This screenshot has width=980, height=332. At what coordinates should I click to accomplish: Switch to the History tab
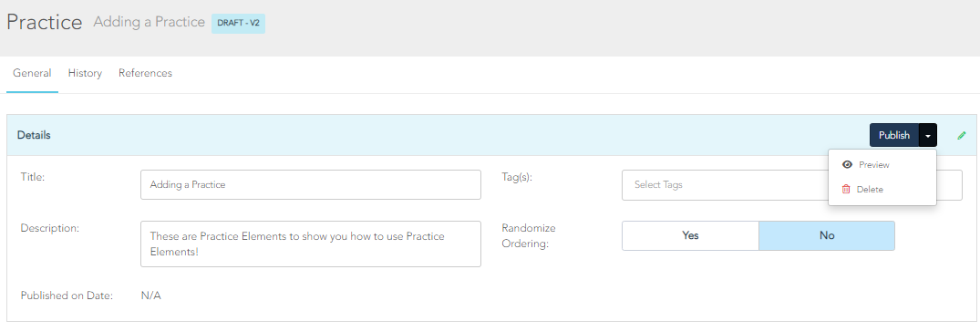coord(85,73)
